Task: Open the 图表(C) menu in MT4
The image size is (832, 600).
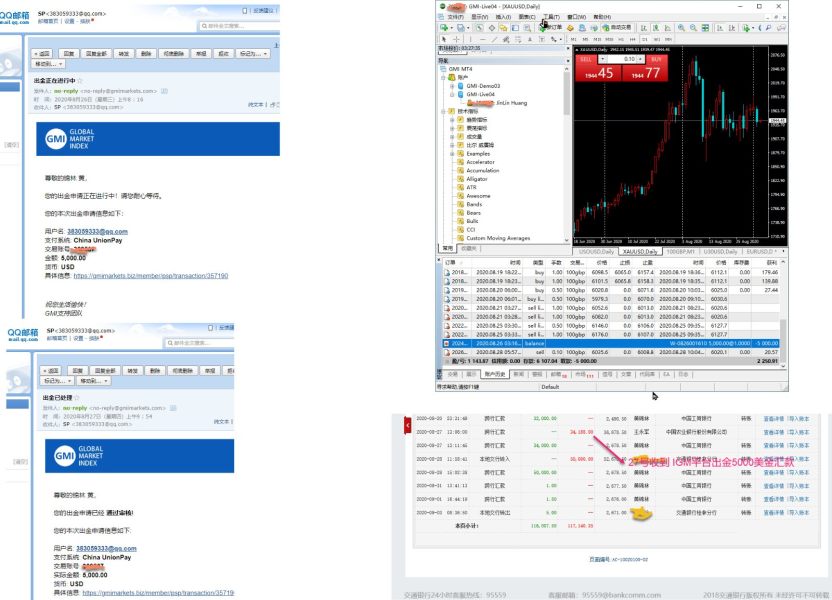Action: (x=527, y=17)
